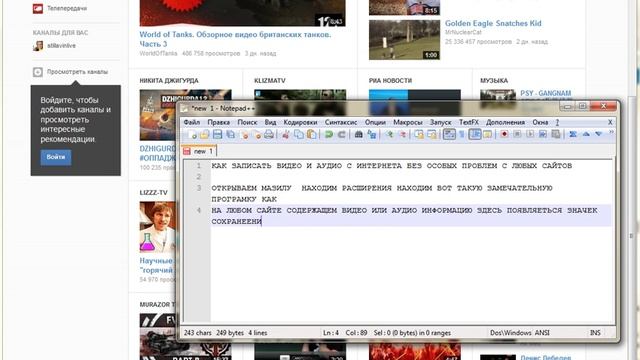This screenshot has height=360, width=640.
Task: Click 'Ln : 4' in the status bar
Action: pyautogui.click(x=331, y=333)
